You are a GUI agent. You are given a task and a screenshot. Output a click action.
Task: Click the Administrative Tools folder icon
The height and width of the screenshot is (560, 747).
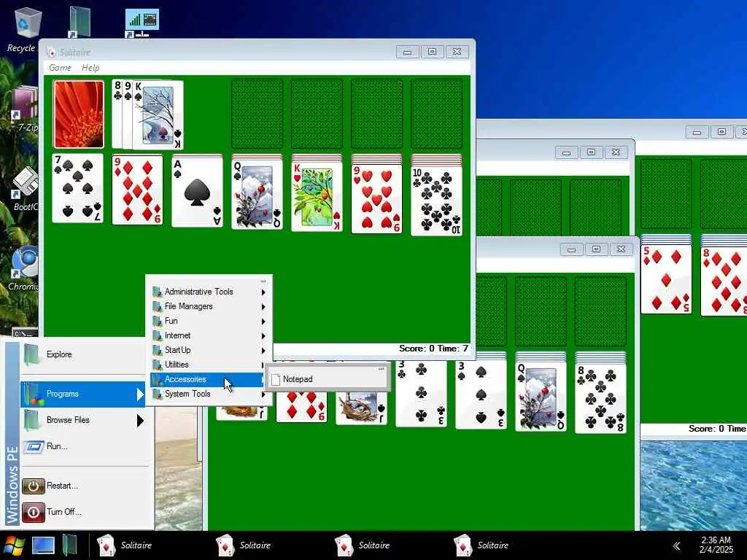(158, 292)
